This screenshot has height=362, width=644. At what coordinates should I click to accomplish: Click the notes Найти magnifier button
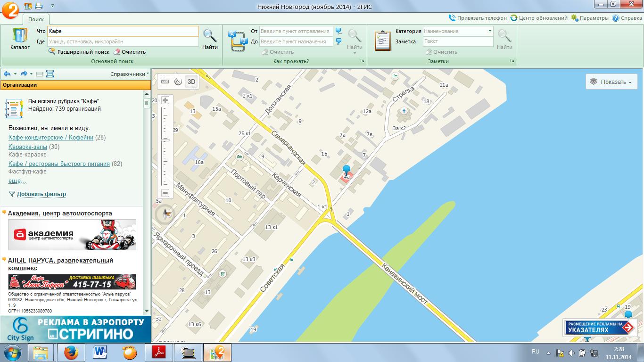pyautogui.click(x=504, y=39)
